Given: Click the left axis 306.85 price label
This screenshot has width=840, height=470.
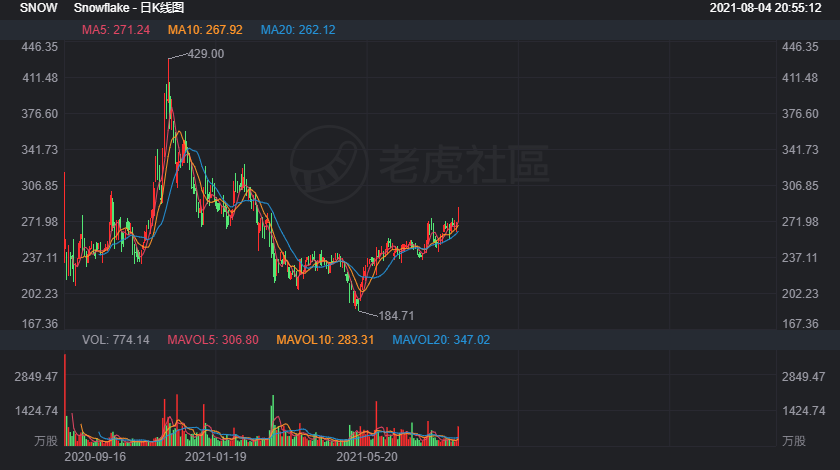Looking at the screenshot, I should pyautogui.click(x=40, y=186).
